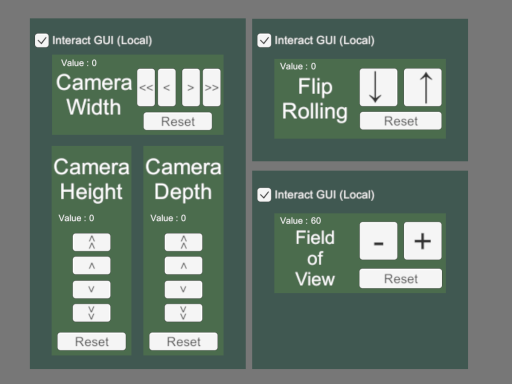This screenshot has width=512, height=384.
Task: Click Camera Depth single-up arrow button
Action: click(183, 266)
